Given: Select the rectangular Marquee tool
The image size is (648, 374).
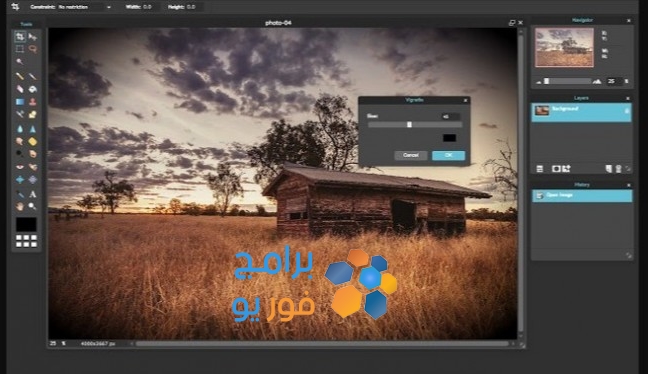Looking at the screenshot, I should [19, 49].
